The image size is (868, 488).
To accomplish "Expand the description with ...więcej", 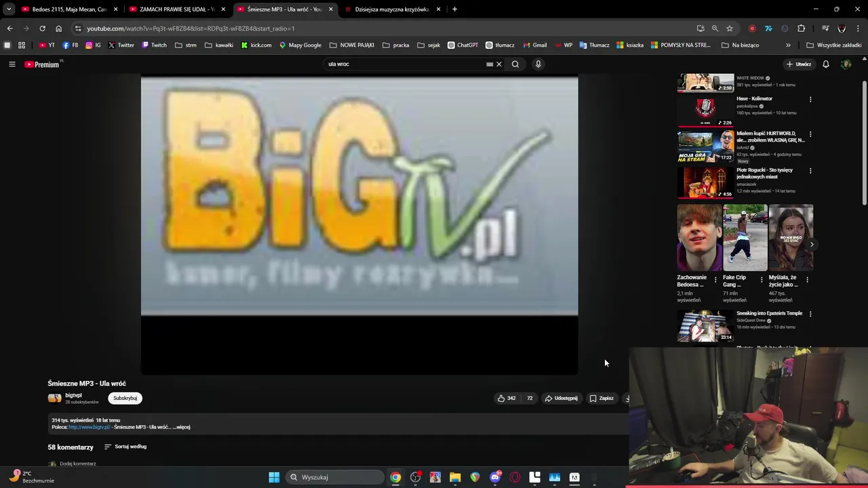I will pyautogui.click(x=181, y=427).
